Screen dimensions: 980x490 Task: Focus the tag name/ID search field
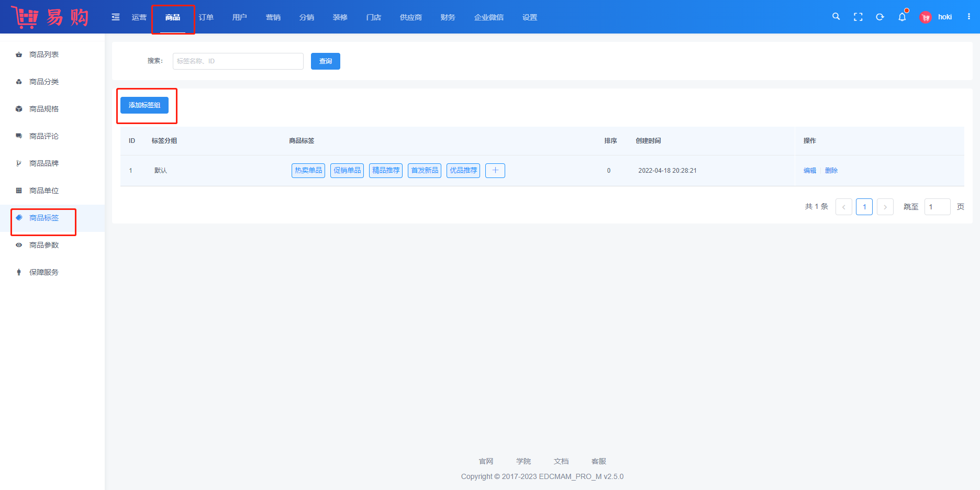click(238, 61)
